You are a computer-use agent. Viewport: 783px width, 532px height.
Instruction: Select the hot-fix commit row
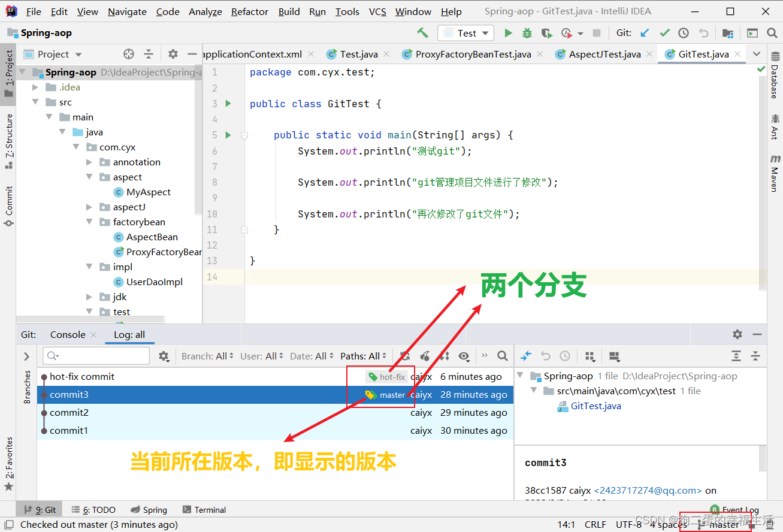coord(276,377)
